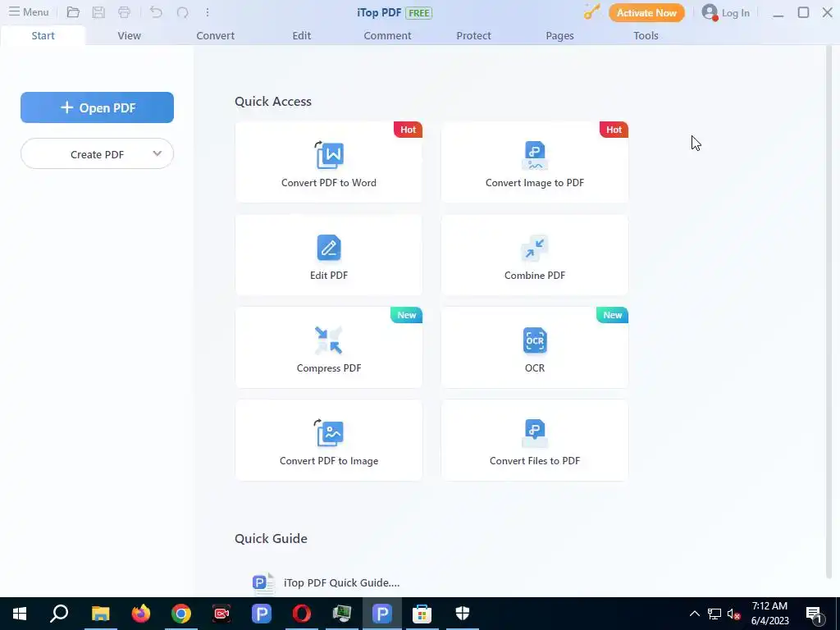
Task: Click the Compress PDF arrows icon
Action: click(x=329, y=340)
